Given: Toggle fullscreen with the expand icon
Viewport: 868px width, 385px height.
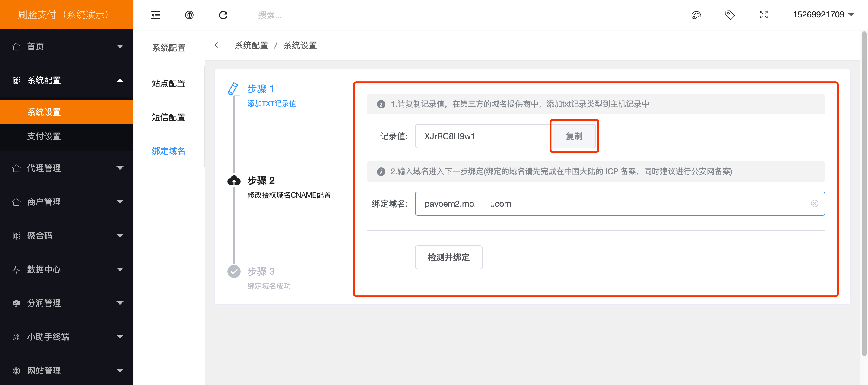Looking at the screenshot, I should 764,15.
